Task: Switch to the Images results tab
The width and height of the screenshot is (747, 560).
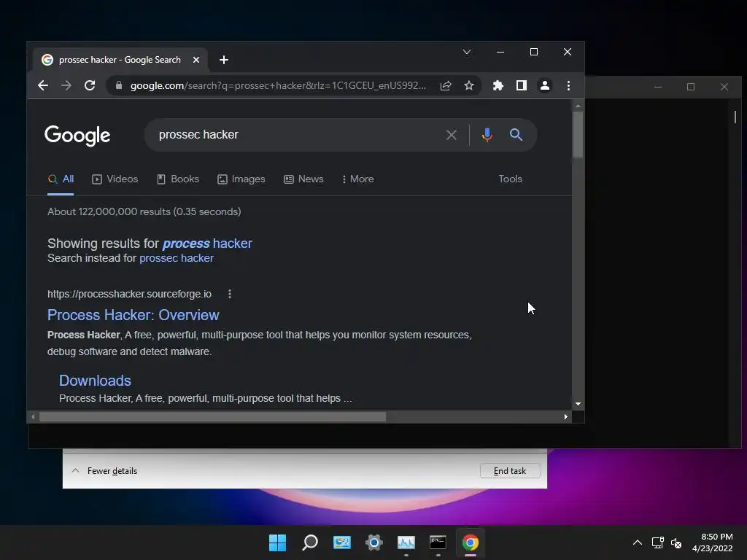Action: (x=241, y=179)
